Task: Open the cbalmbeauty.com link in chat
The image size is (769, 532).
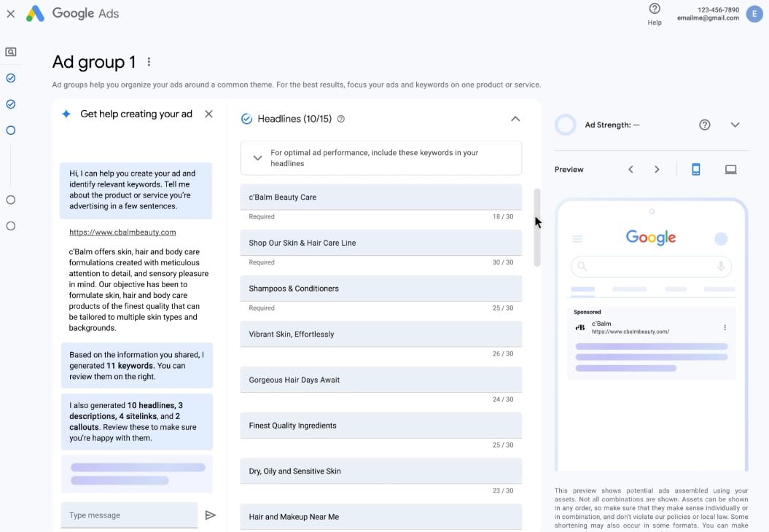Action: [122, 232]
